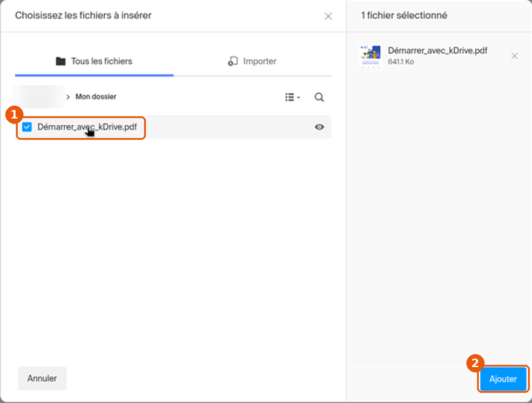This screenshot has width=532, height=403.
Task: Close the file chooser dialog
Action: click(x=328, y=16)
